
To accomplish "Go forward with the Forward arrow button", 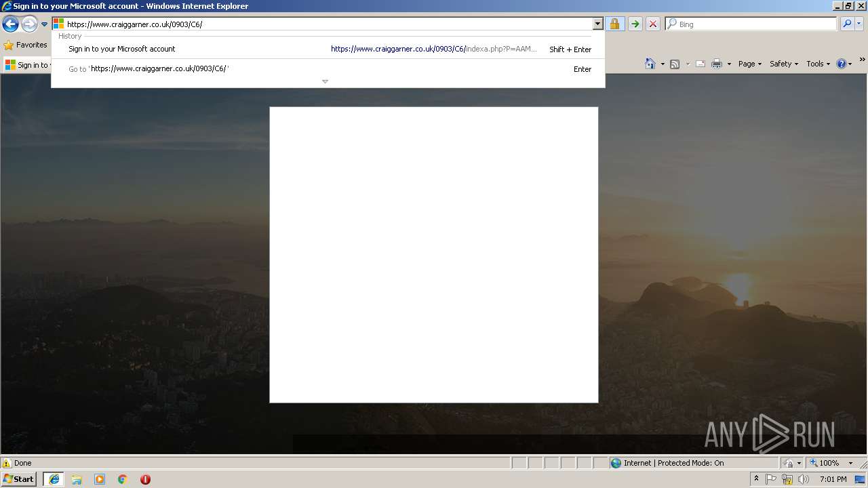I will [x=29, y=24].
